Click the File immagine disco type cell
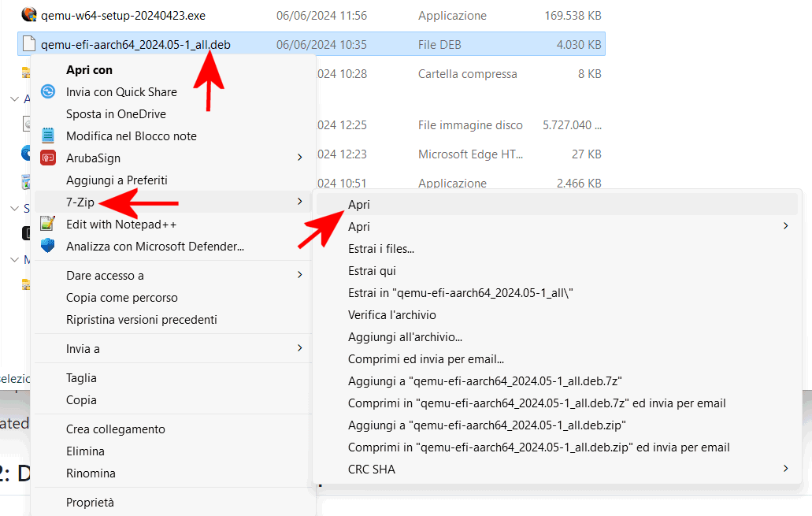 (470, 125)
